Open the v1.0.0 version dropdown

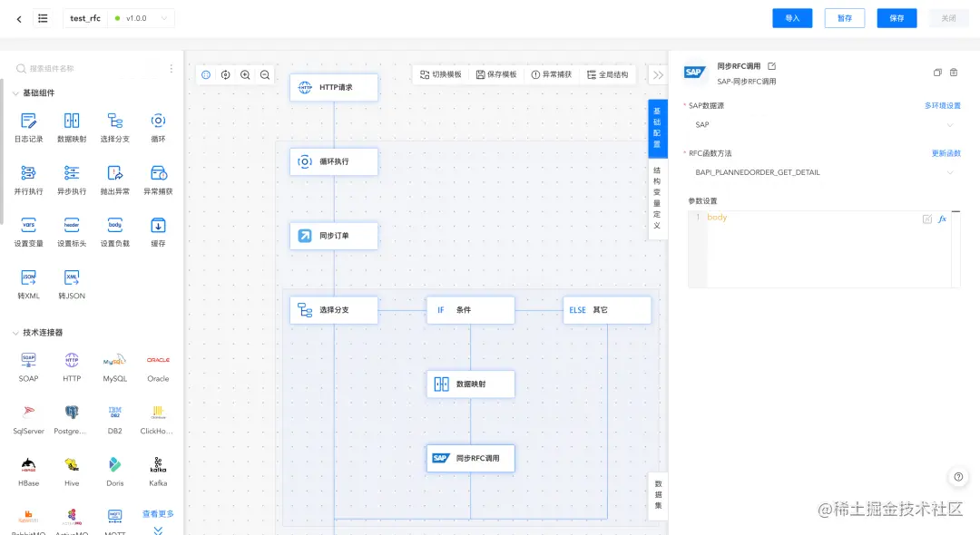[142, 18]
